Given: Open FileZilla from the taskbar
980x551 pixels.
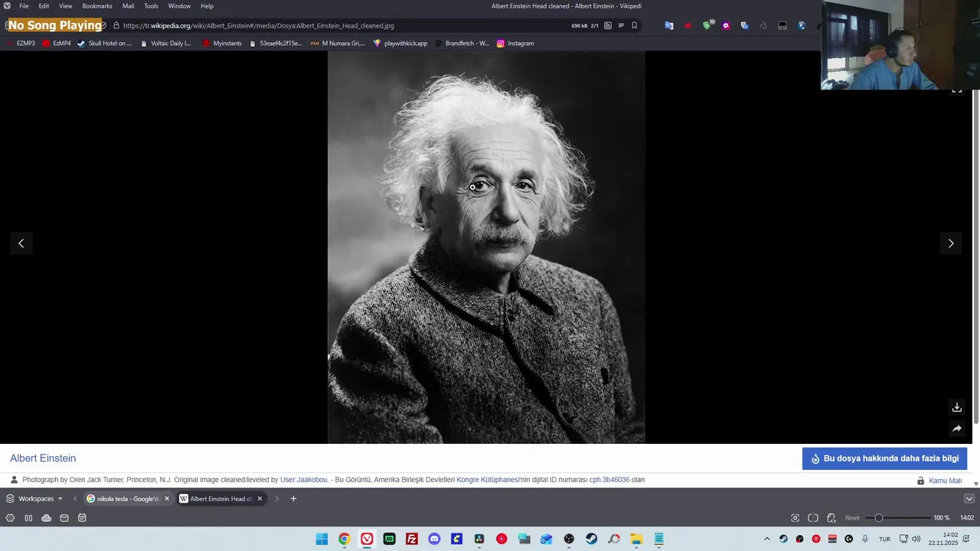Looking at the screenshot, I should click(x=412, y=539).
